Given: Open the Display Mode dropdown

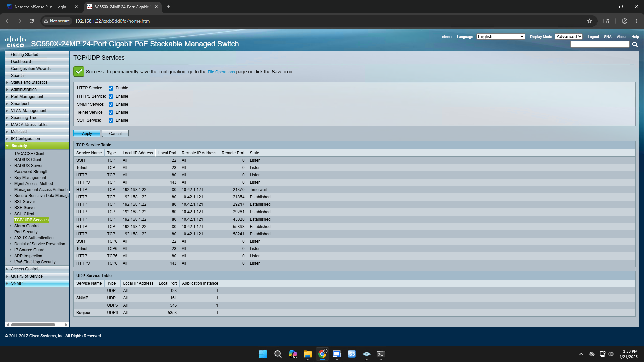Looking at the screenshot, I should (569, 37).
